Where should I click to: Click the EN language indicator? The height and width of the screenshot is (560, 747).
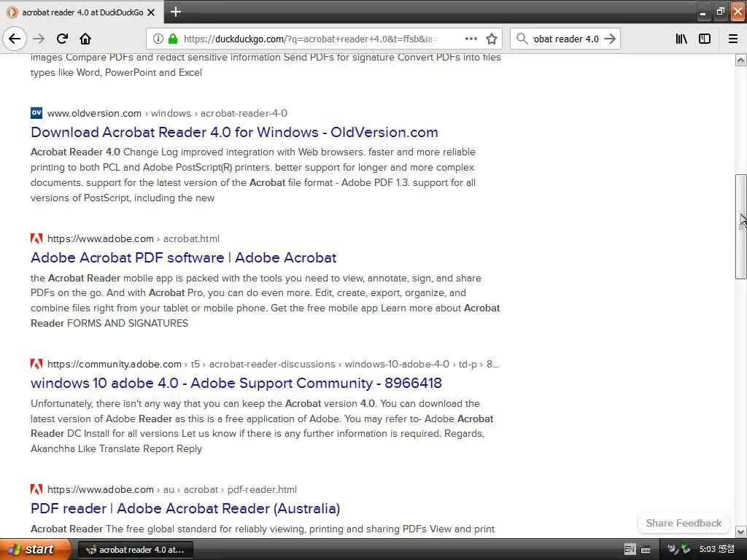click(x=630, y=550)
